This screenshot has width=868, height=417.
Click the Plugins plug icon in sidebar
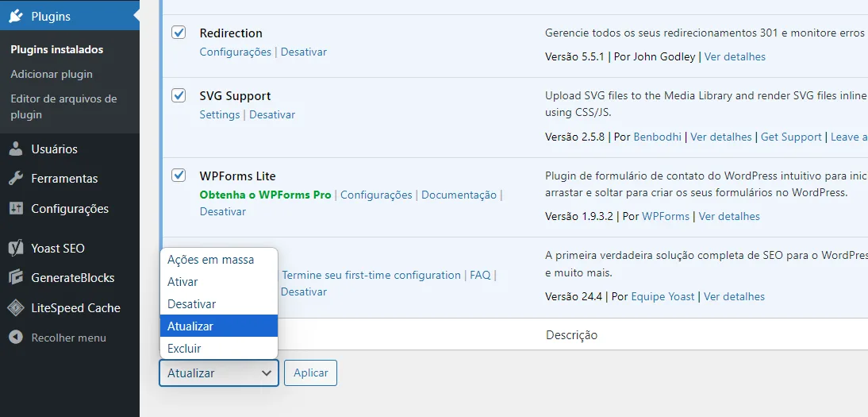[x=16, y=16]
